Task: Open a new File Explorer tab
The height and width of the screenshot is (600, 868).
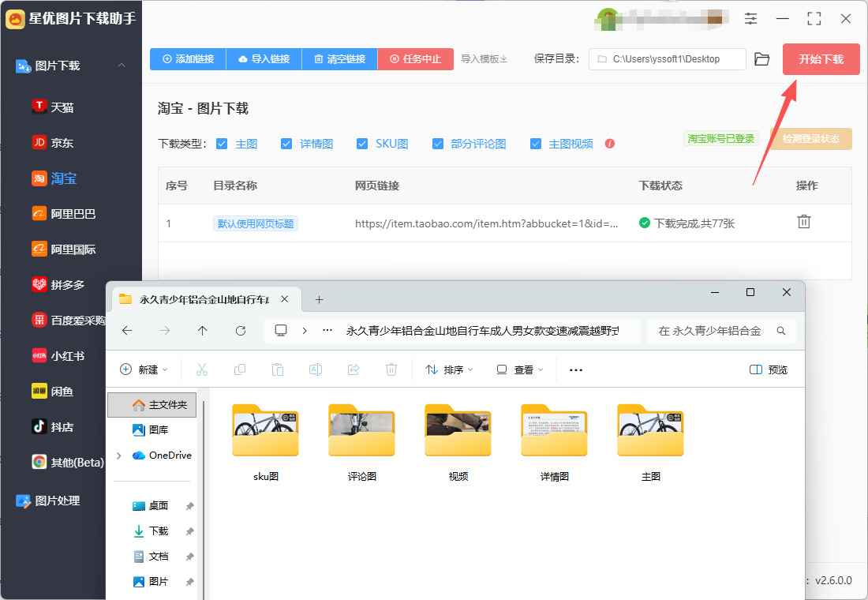Action: pyautogui.click(x=319, y=299)
